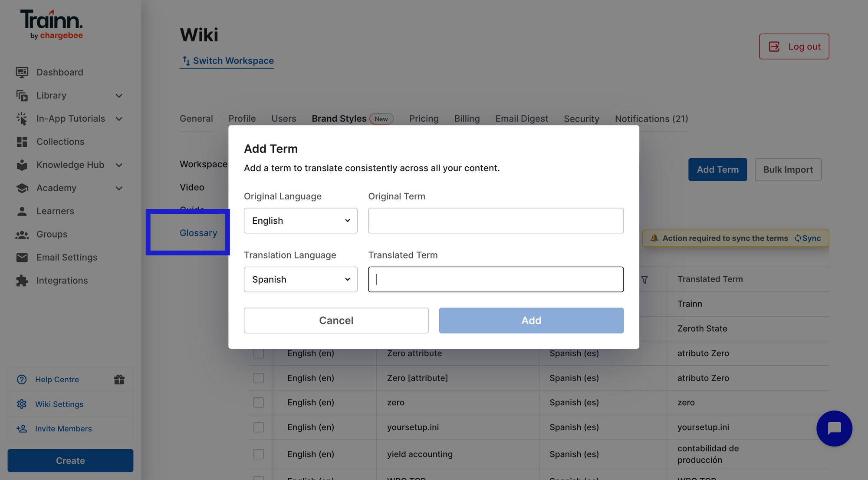Click the Create button
Viewport: 868px width, 480px height.
(70, 460)
